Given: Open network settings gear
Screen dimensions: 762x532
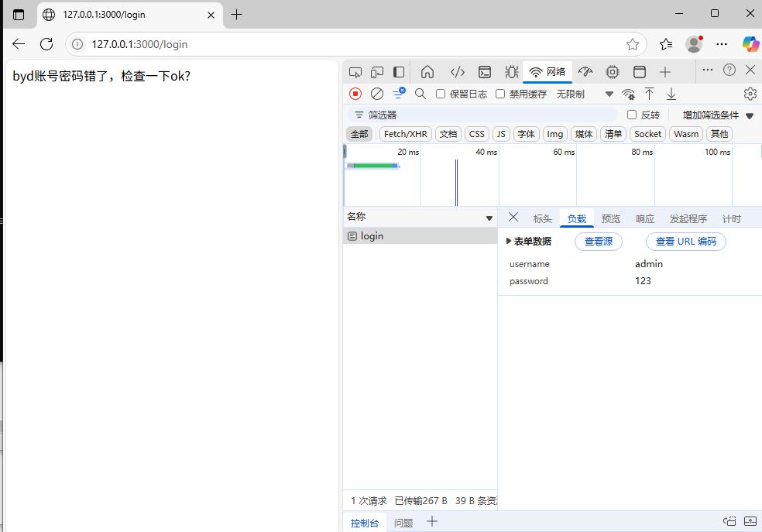Looking at the screenshot, I should (750, 94).
